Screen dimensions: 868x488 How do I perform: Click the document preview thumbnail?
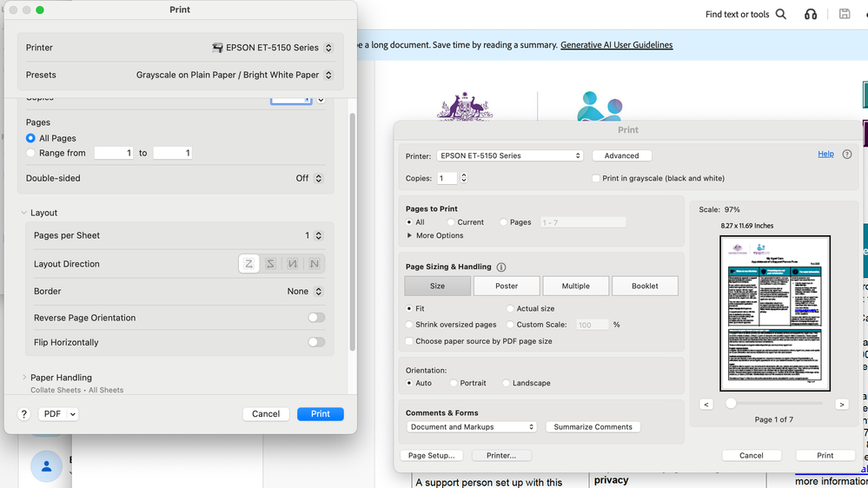point(775,313)
